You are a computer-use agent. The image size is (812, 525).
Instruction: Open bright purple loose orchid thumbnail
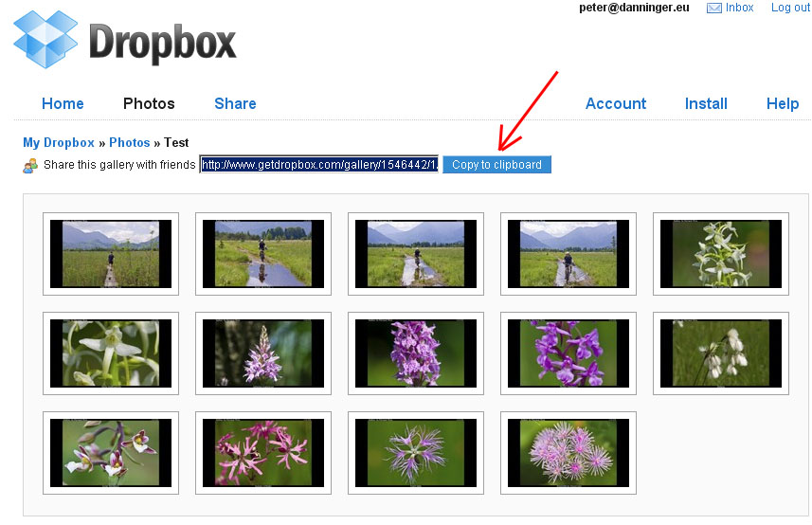568,353
